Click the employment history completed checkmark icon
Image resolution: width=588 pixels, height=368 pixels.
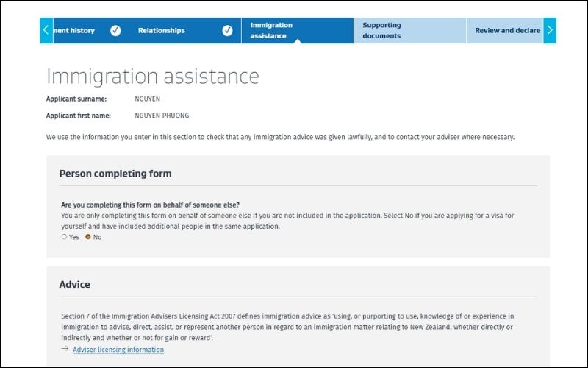tap(115, 30)
